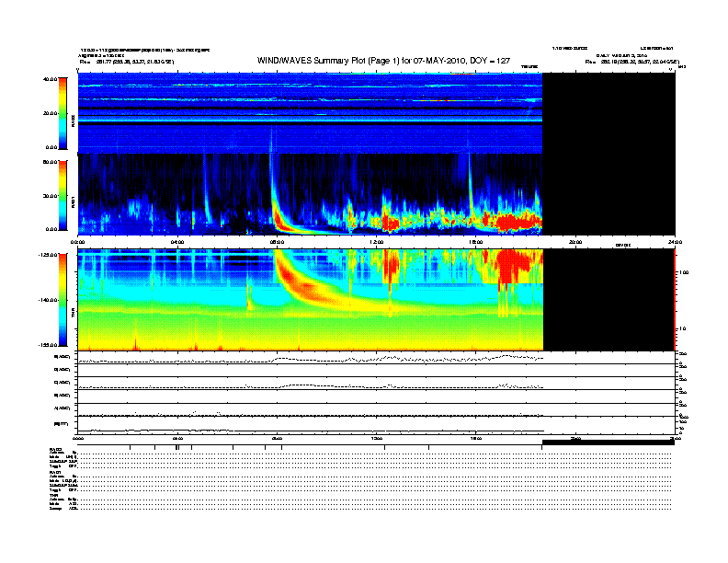Click the RAD2 axis label beside top spectrogram
Screen dimensions: 728x563
coord(73,121)
